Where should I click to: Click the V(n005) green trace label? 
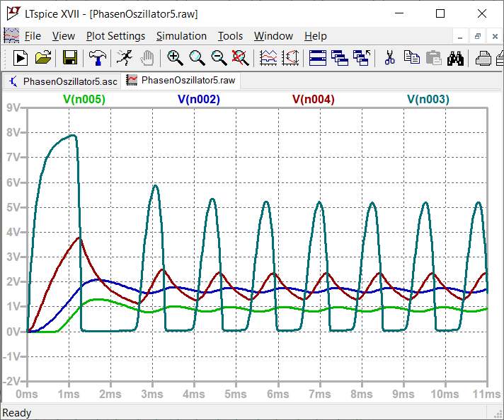pos(84,100)
